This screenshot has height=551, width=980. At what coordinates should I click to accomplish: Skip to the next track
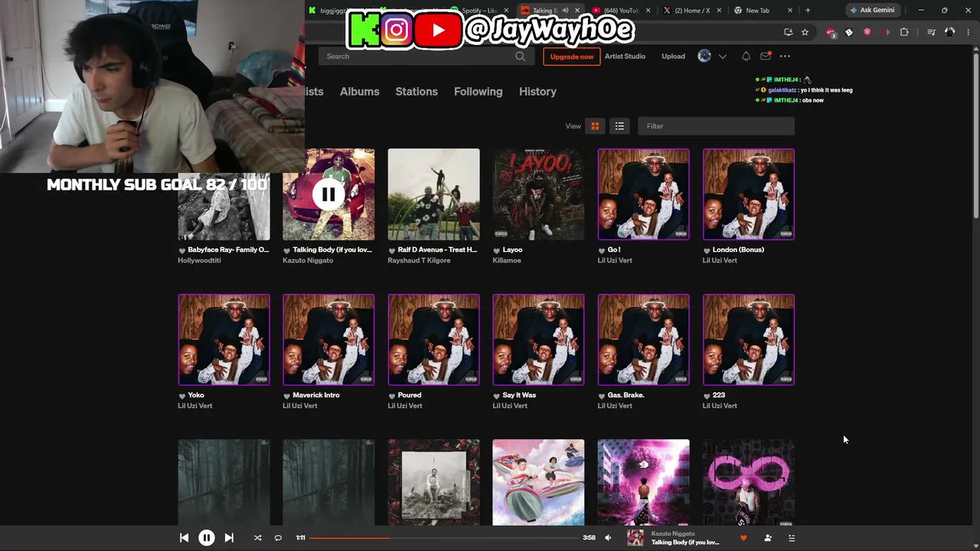click(229, 538)
